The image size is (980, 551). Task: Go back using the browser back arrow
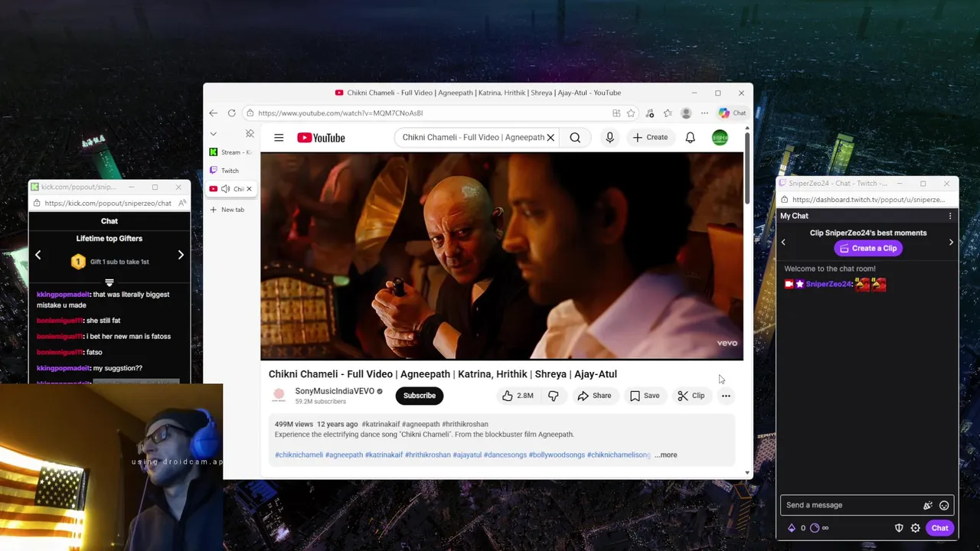(x=213, y=113)
